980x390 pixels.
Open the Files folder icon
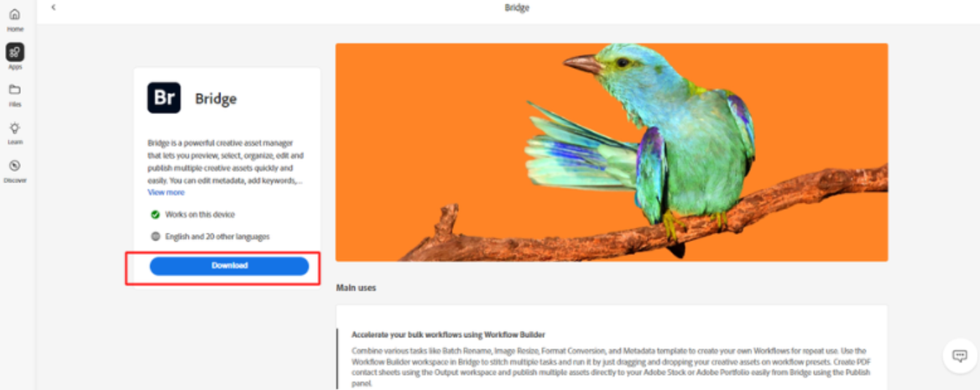[15, 90]
